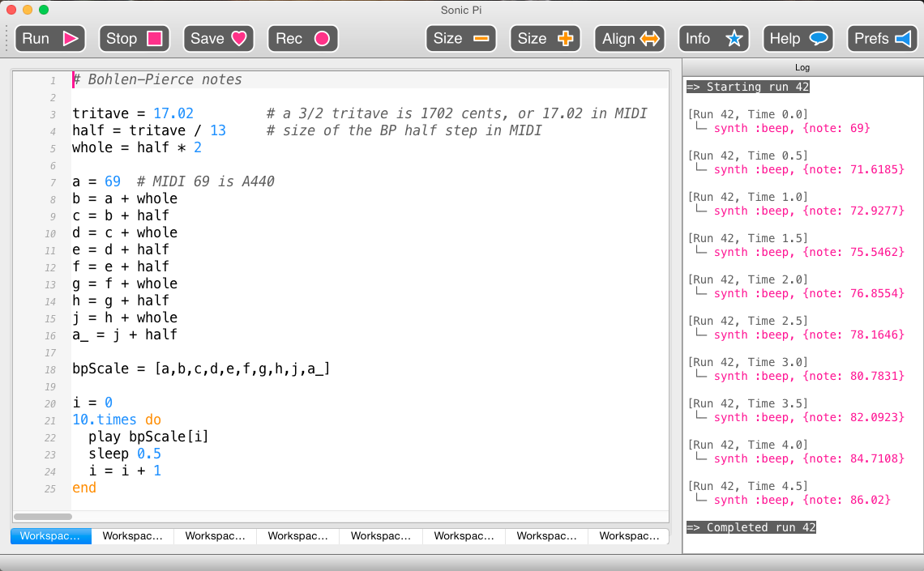The image size is (924, 571).
Task: Open Prefs speaker settings
Action: pyautogui.click(x=882, y=39)
